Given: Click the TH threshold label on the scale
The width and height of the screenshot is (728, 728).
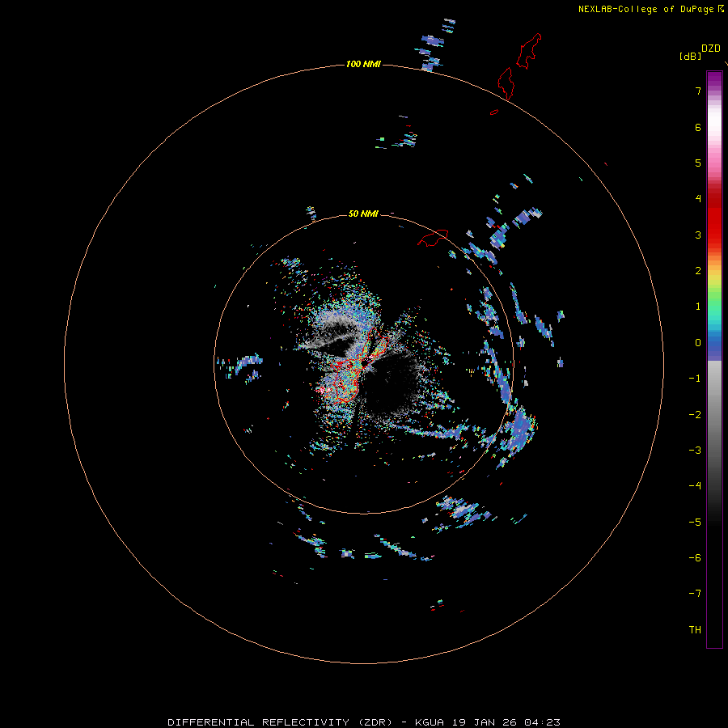Looking at the screenshot, I should coord(695,630).
